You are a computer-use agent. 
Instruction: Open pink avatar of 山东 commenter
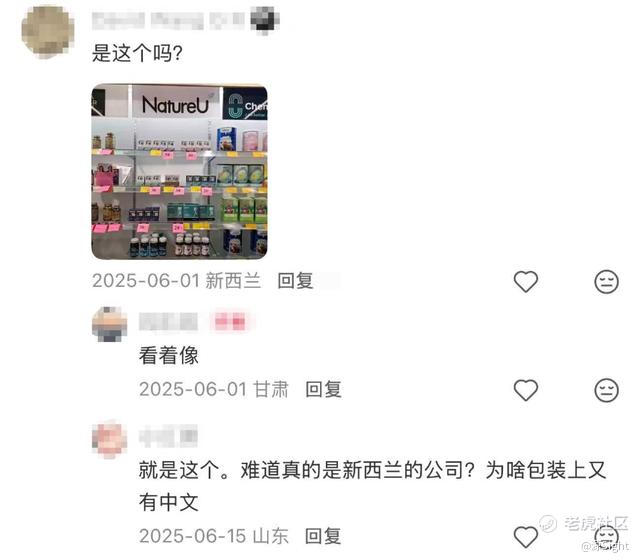[x=109, y=439]
